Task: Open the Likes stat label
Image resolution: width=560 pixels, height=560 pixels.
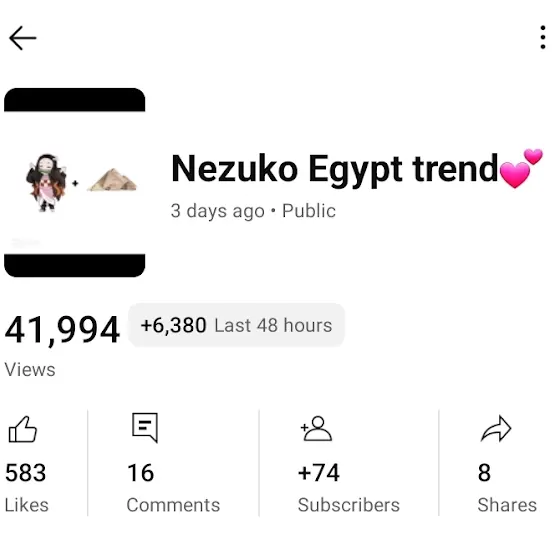Action: coord(26,505)
